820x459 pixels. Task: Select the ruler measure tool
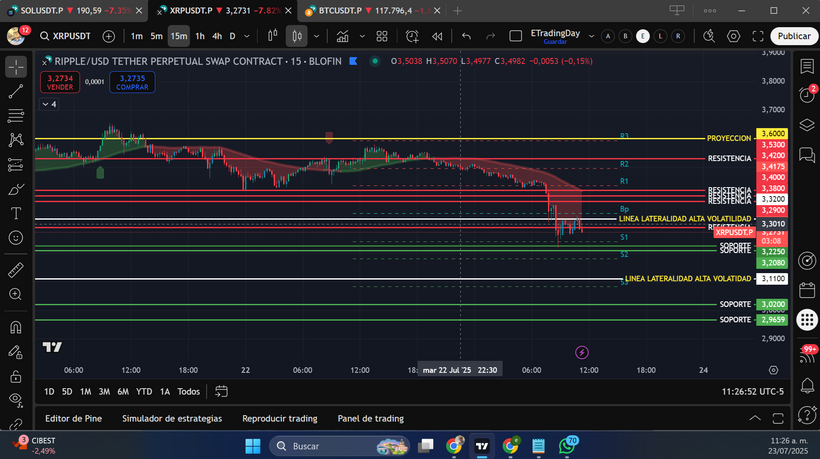[16, 270]
